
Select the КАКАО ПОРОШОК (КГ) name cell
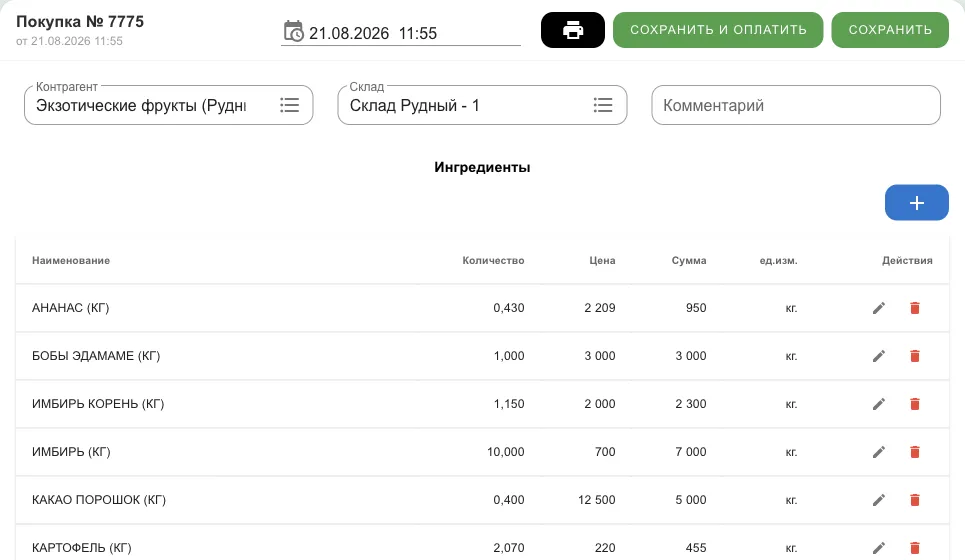click(99, 500)
